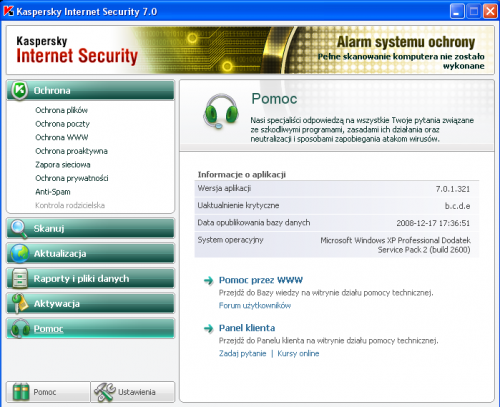
Task: Select the Pomoc section in sidebar
Action: [x=90, y=329]
